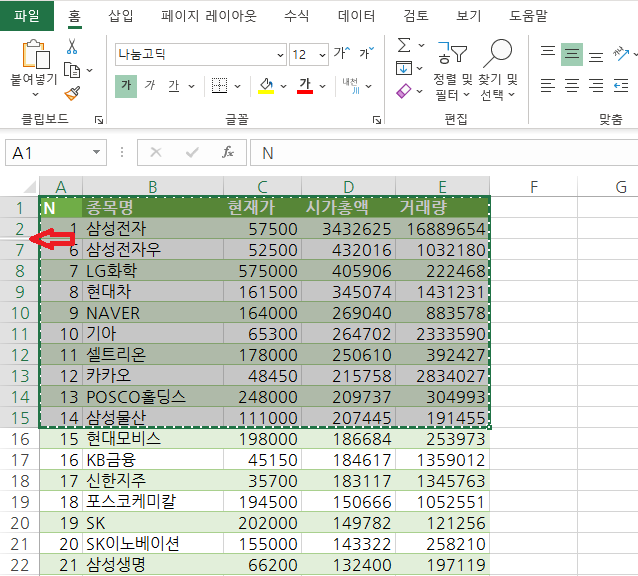This screenshot has width=638, height=576.
Task: Decrease font size with smaller 가 icon
Action: pos(366,53)
